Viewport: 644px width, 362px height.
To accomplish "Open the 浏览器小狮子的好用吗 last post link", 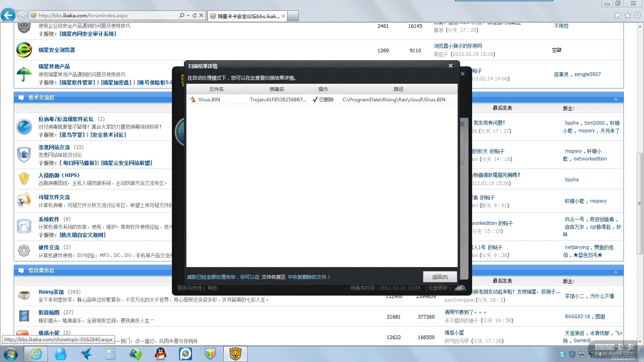I will [x=458, y=46].
